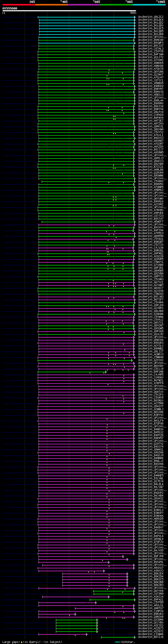Screen dimensions: 168x644
Task: Open hit UniRef100_Q01IT2
Action: click(151, 57)
